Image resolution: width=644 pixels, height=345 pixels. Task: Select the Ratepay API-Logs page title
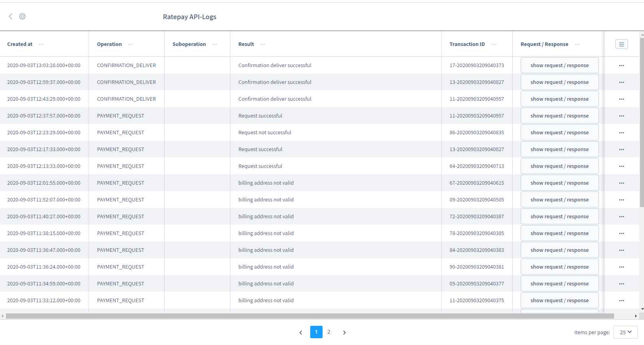coord(190,17)
